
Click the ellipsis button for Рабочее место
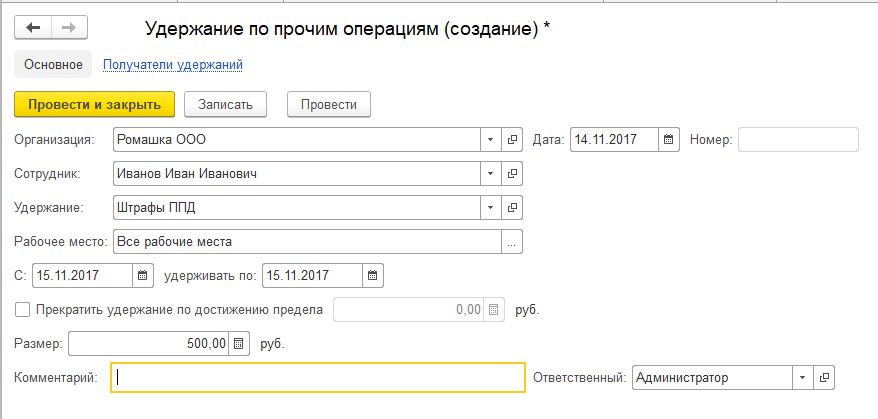(512, 242)
